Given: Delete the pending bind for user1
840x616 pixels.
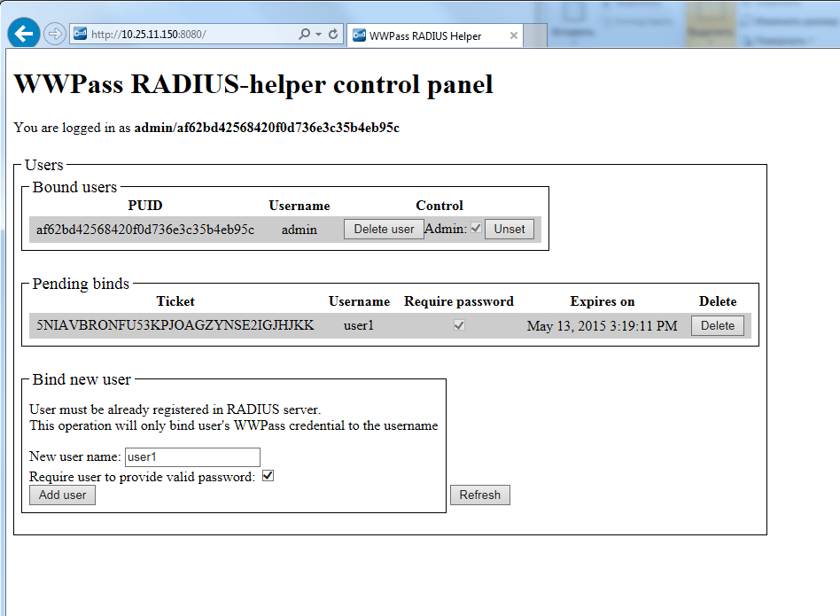Looking at the screenshot, I should (718, 325).
